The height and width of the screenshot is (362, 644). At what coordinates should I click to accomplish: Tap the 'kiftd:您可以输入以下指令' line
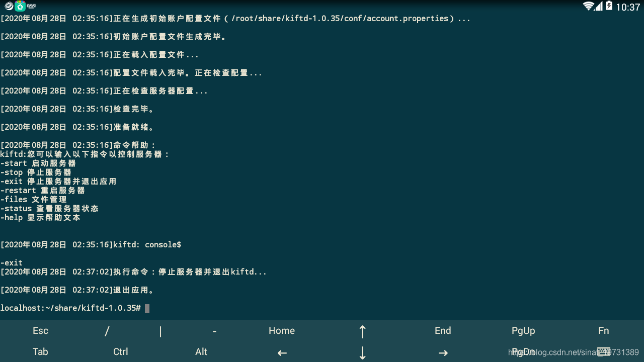(86, 154)
